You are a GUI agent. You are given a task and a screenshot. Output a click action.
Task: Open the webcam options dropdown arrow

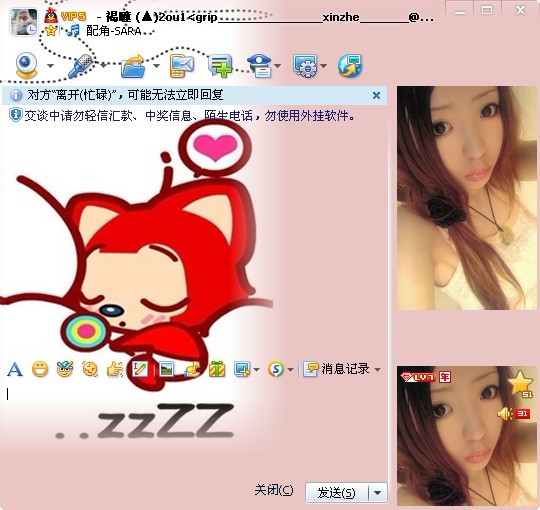tap(50, 65)
